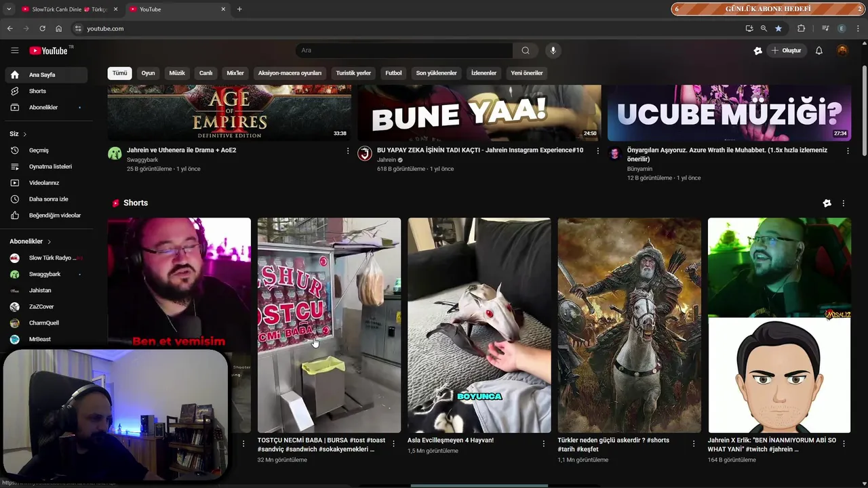Select the Canlı filter chip

coord(205,73)
